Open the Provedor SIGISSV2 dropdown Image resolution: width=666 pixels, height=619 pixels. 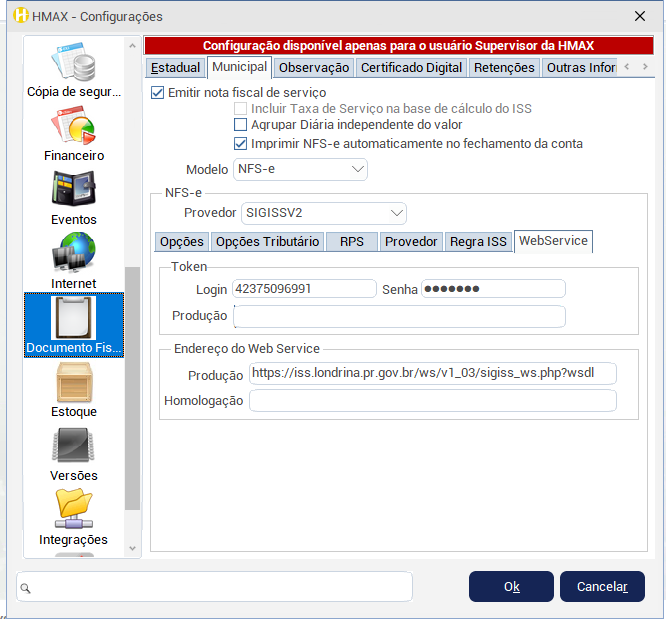click(x=324, y=213)
